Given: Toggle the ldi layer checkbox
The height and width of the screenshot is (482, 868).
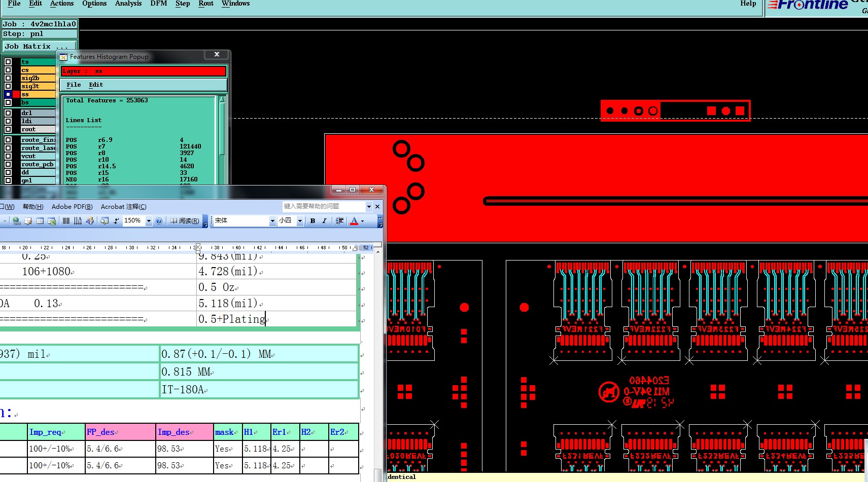Looking at the screenshot, I should point(8,121).
